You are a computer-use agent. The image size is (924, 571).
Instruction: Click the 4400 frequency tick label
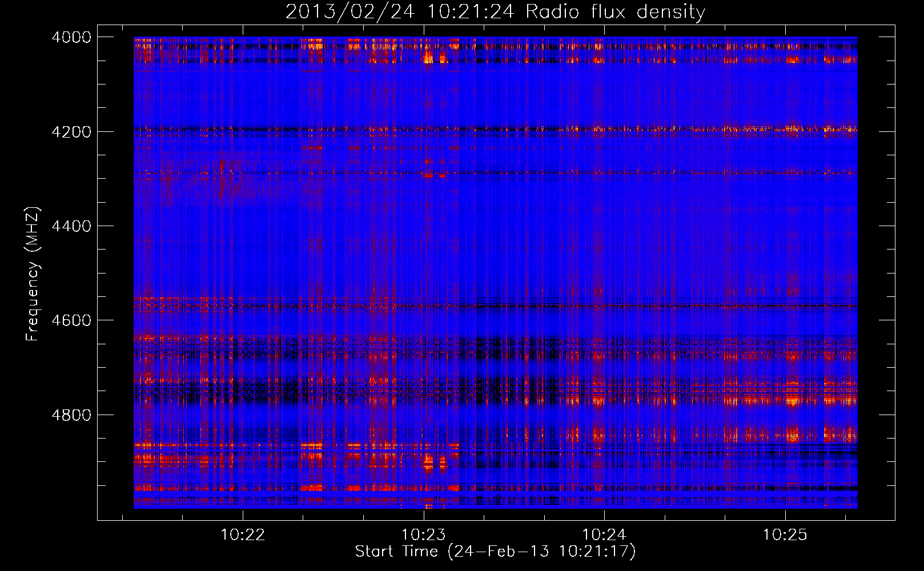click(71, 226)
